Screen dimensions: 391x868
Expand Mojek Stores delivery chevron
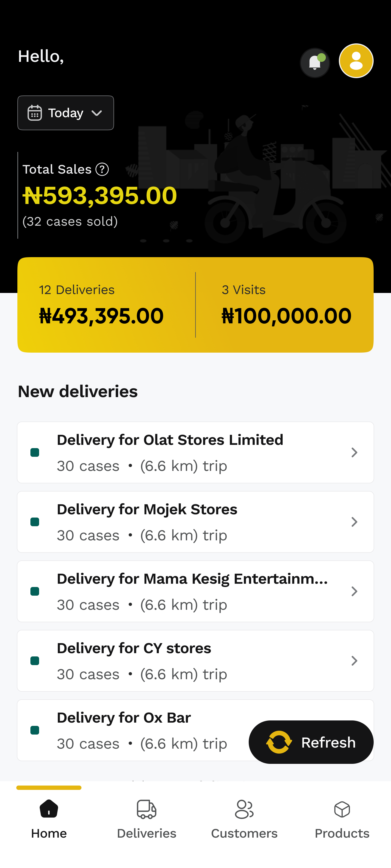coord(354,522)
